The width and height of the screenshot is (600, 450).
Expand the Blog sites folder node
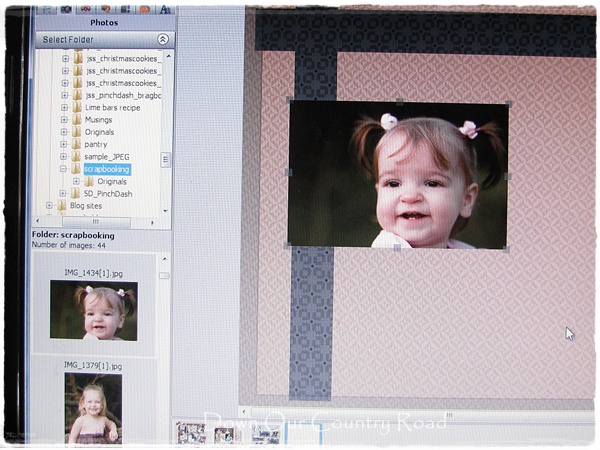[x=49, y=205]
